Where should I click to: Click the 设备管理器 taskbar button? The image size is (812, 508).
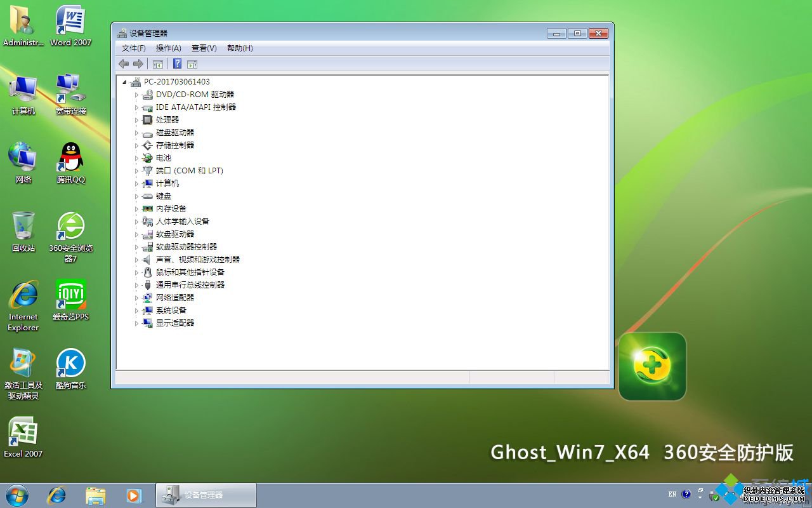(x=206, y=495)
